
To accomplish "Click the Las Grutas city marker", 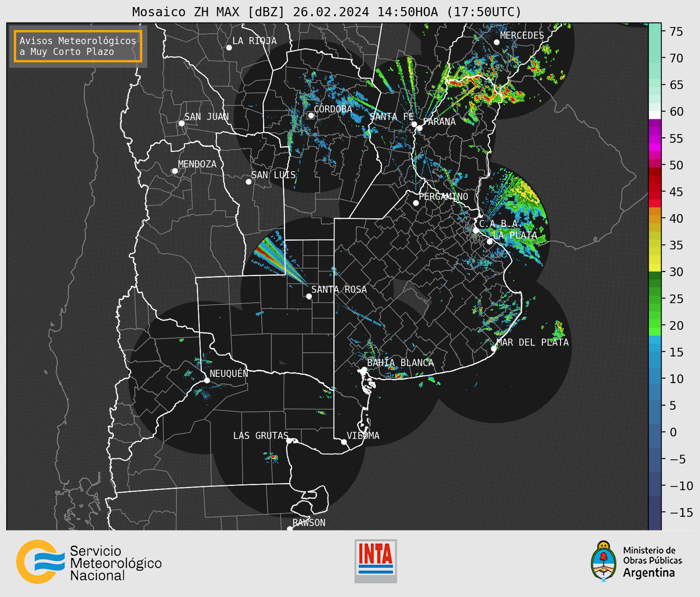I will pos(289,441).
